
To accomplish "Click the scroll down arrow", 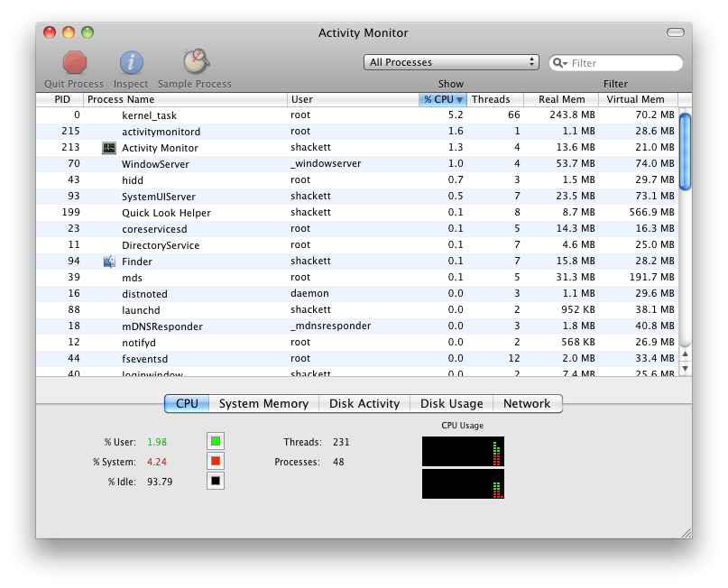I will tap(685, 369).
